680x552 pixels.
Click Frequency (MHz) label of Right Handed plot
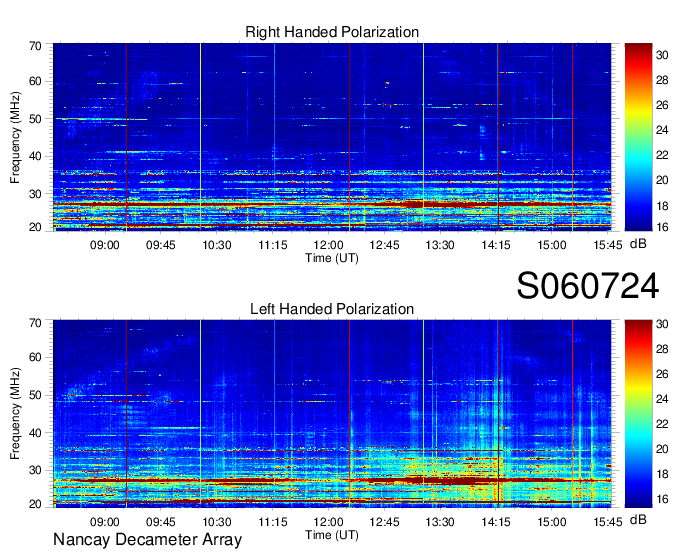click(x=15, y=137)
